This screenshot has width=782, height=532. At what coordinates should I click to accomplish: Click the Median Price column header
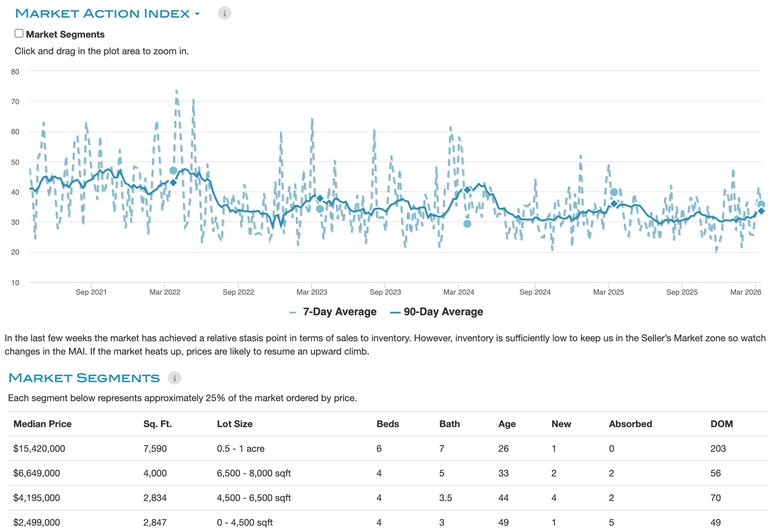(42, 424)
